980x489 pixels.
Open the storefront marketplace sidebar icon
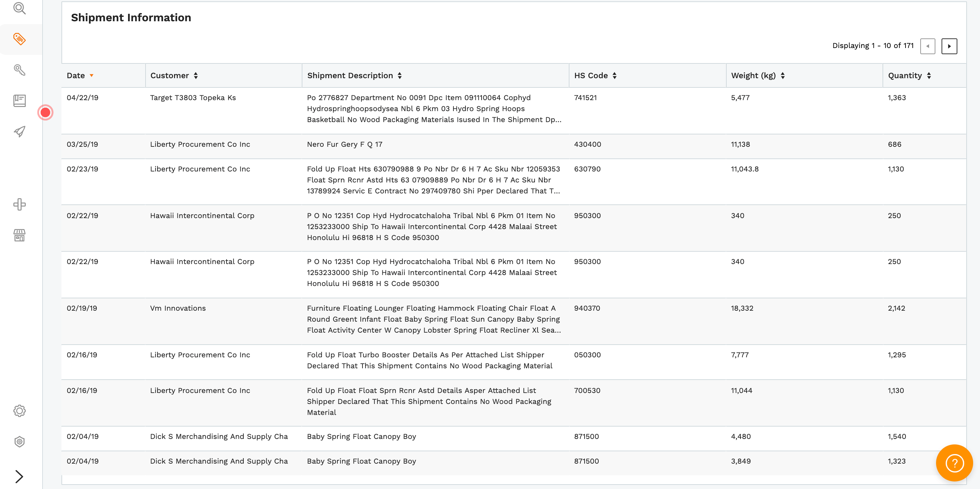pyautogui.click(x=20, y=235)
